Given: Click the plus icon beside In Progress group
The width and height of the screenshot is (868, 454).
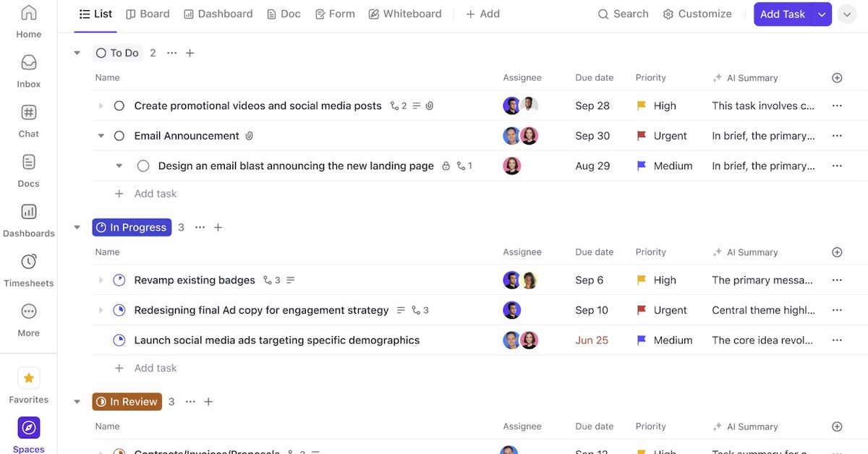Looking at the screenshot, I should tap(218, 227).
